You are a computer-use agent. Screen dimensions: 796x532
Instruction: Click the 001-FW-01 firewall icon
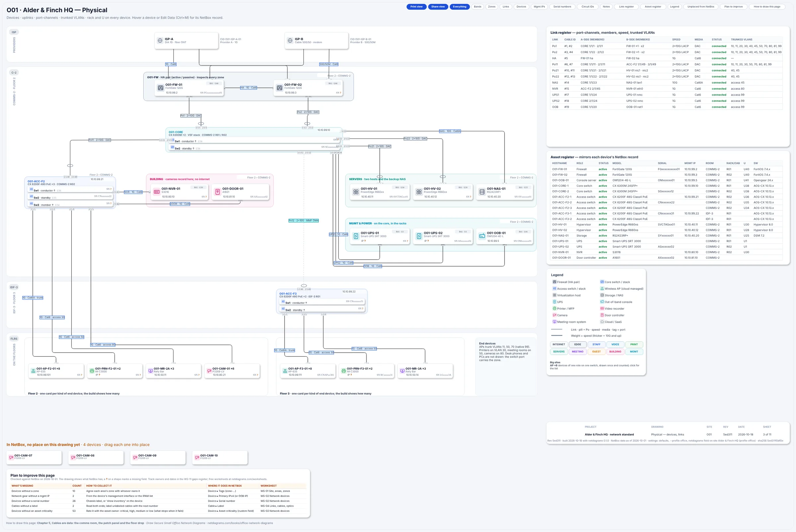[161, 88]
